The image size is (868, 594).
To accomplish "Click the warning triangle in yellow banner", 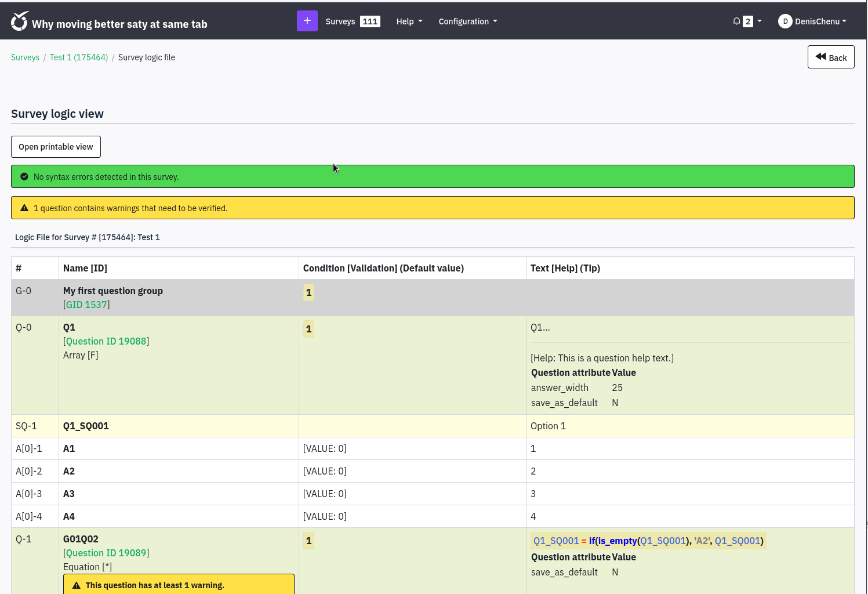I will [24, 208].
